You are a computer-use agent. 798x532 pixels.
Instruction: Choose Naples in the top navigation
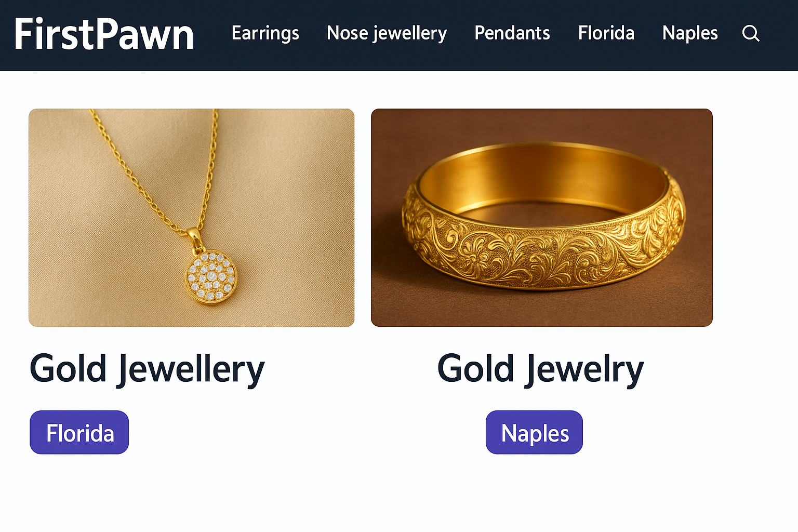click(689, 33)
